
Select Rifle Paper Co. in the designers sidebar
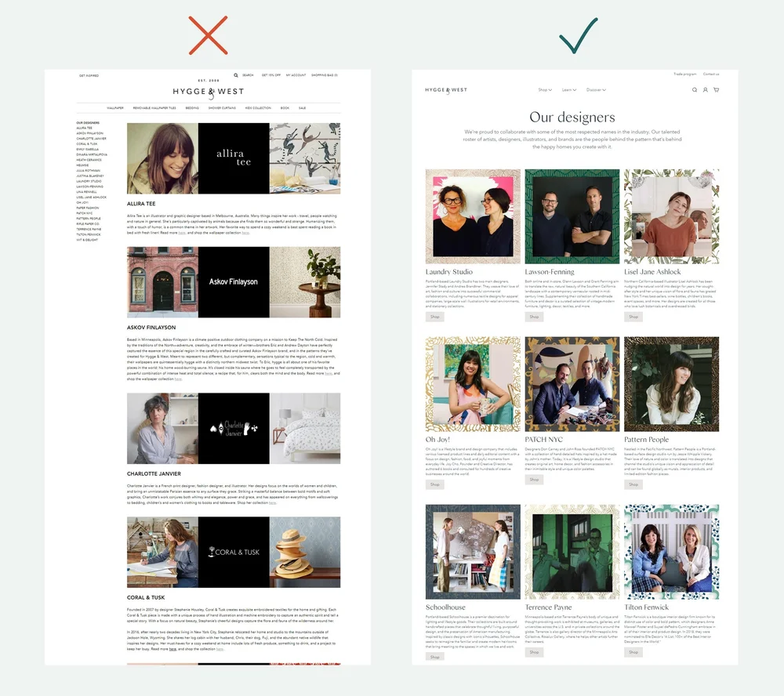(88, 224)
